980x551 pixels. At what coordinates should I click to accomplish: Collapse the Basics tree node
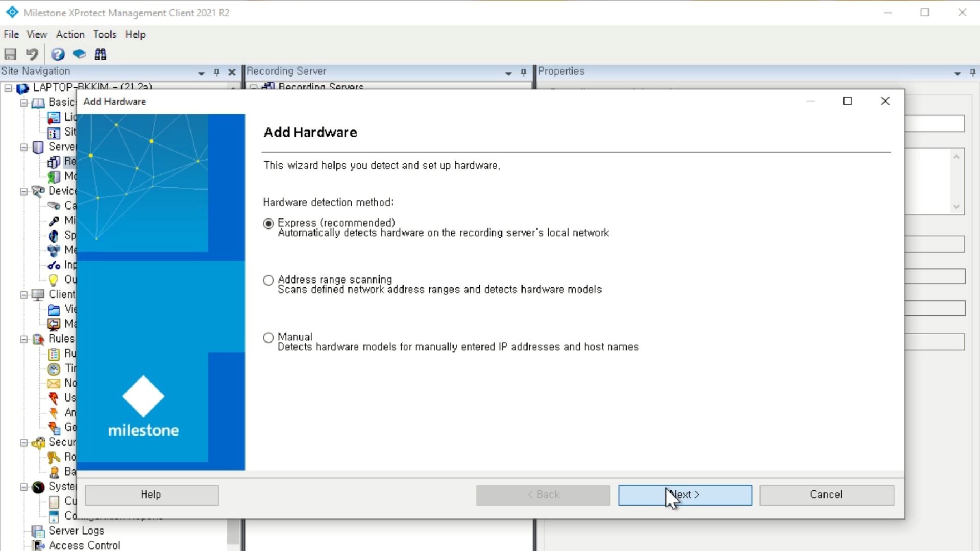pos(23,103)
